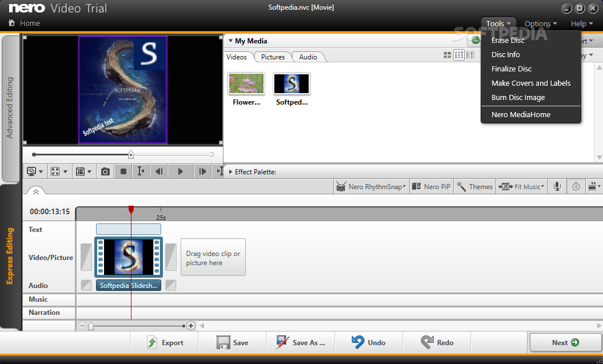Viewport: 603px width, 364px height.
Task: Redo the last action
Action: point(437,342)
